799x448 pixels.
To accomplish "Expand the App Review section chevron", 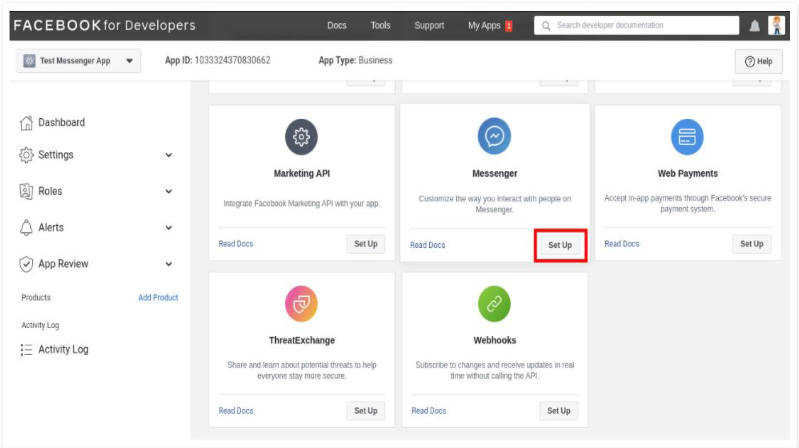I will (169, 264).
